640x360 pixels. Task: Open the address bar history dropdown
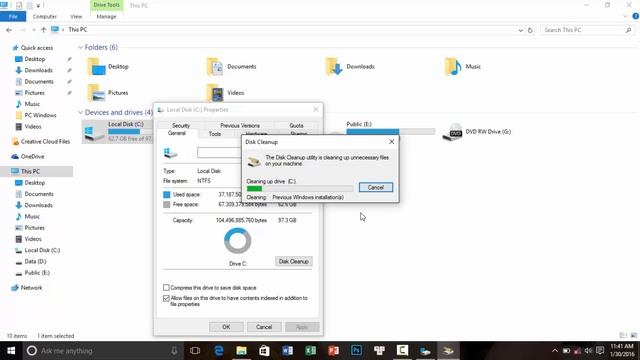[520, 30]
